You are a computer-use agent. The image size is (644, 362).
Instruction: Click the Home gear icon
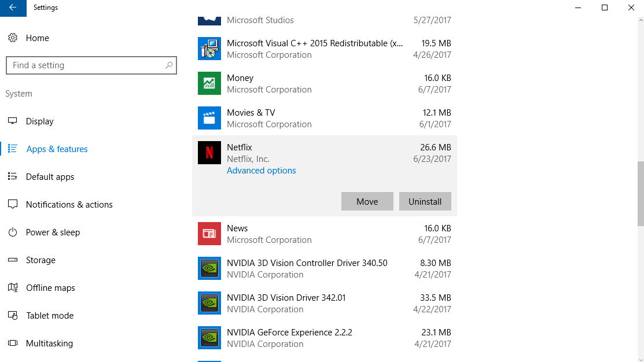(x=13, y=38)
